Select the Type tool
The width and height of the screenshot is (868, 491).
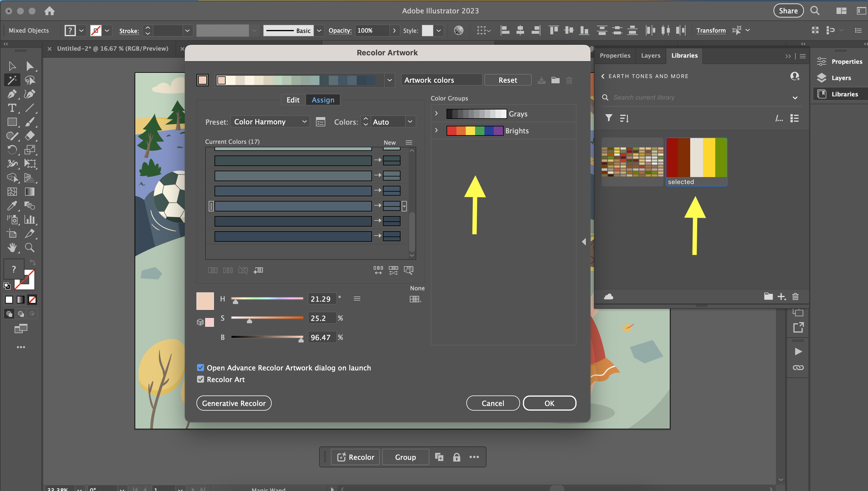(x=13, y=108)
